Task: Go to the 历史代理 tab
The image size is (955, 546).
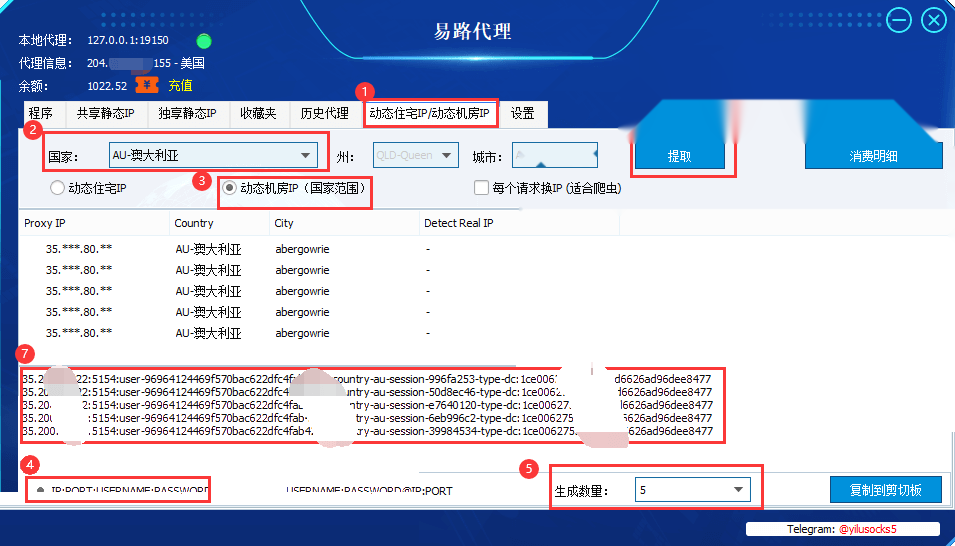Action: pos(325,113)
